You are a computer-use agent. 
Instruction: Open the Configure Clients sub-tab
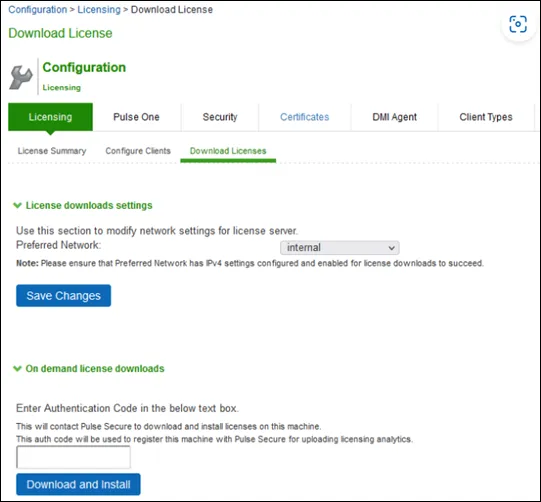click(138, 151)
